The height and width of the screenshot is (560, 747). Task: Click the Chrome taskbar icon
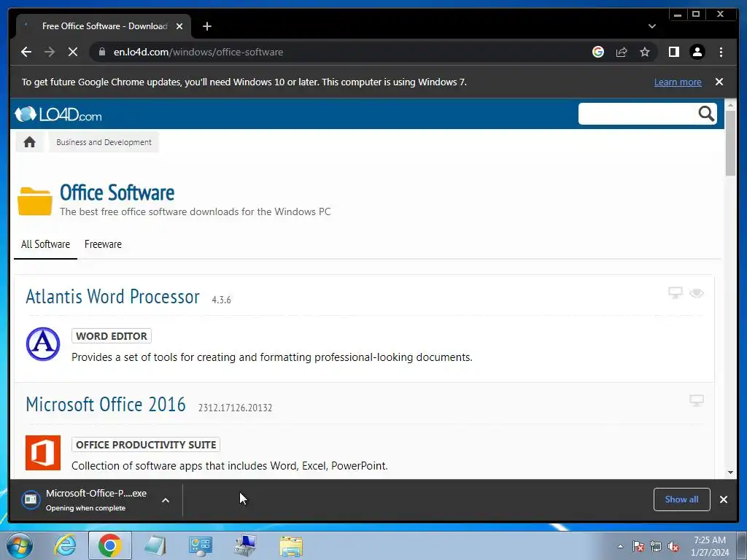point(110,545)
